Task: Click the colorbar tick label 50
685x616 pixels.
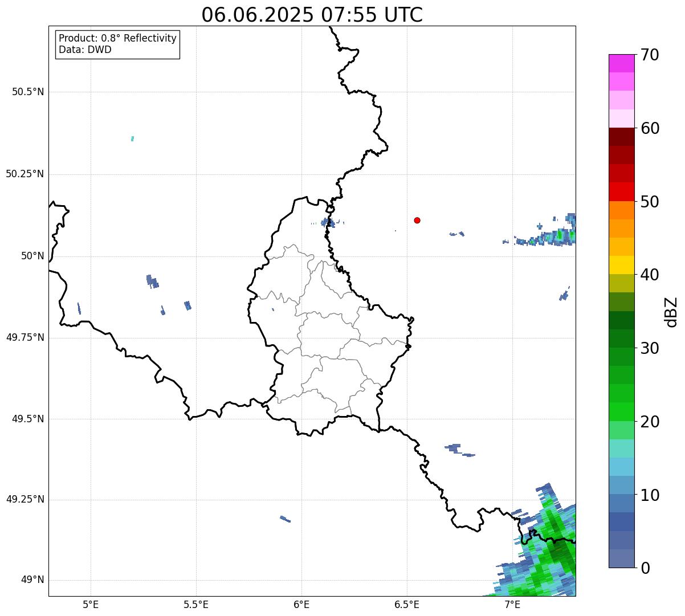Action: [650, 202]
